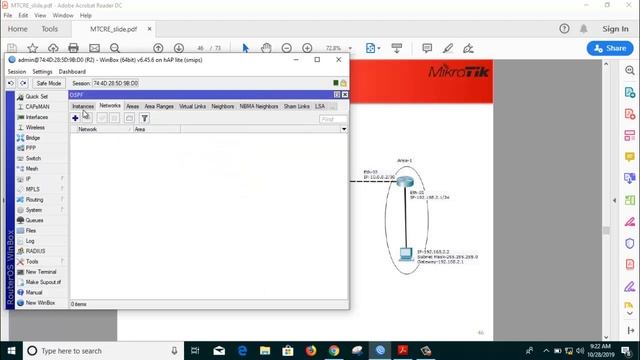Switch to the Neighbors tab in OSPF

223,107
